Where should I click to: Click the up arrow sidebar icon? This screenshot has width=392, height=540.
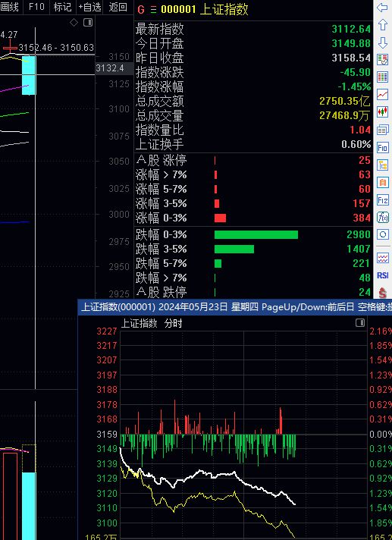click(383, 25)
